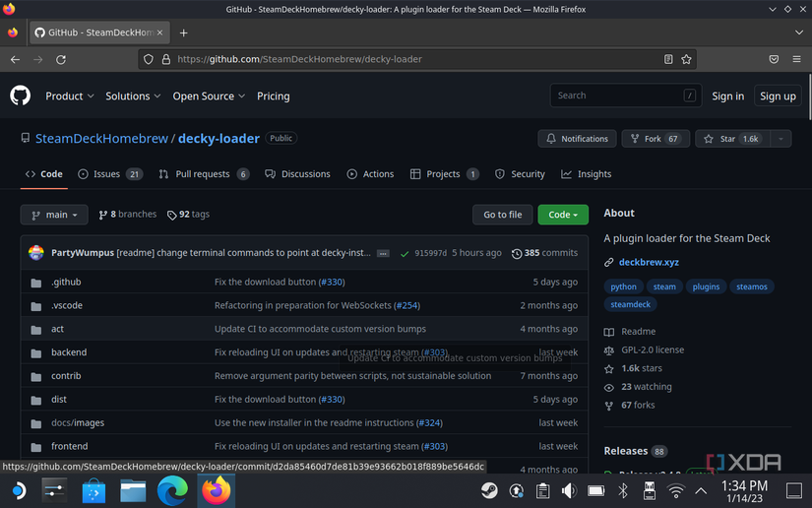Switch to the Actions tab
This screenshot has width=812, height=508.
pyautogui.click(x=370, y=174)
